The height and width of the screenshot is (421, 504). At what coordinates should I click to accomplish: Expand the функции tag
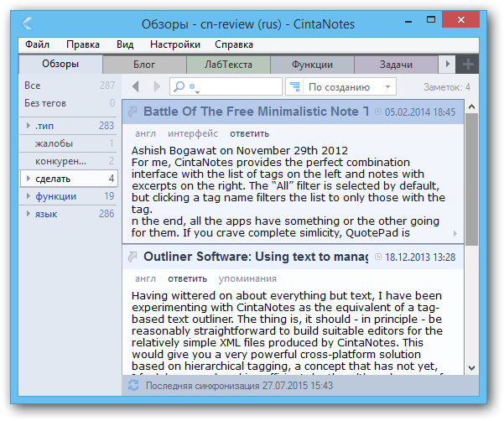pyautogui.click(x=29, y=196)
